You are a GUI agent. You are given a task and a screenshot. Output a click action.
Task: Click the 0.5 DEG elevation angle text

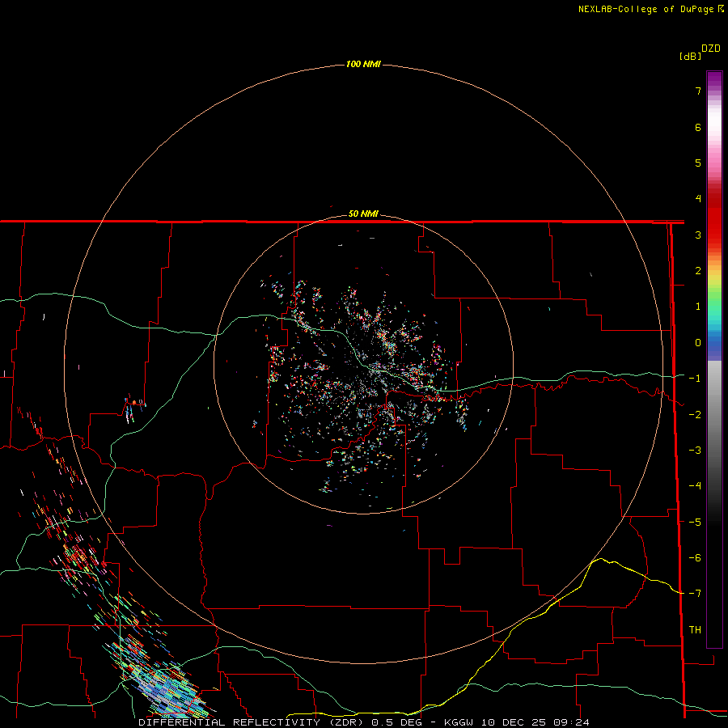396,722
